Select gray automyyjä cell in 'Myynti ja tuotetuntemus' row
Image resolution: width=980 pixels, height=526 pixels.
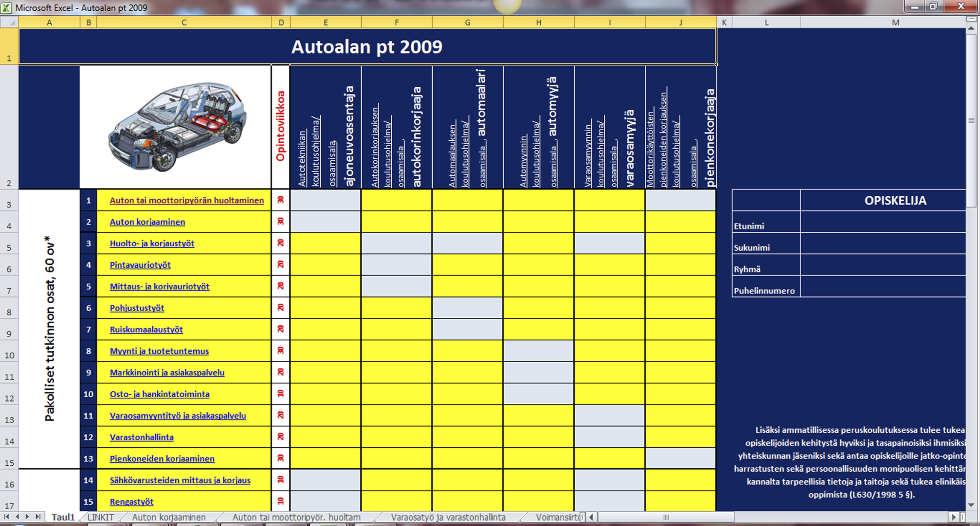click(x=539, y=351)
